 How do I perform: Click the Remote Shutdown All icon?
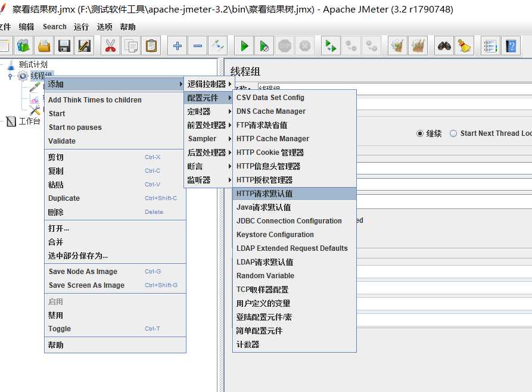372,46
